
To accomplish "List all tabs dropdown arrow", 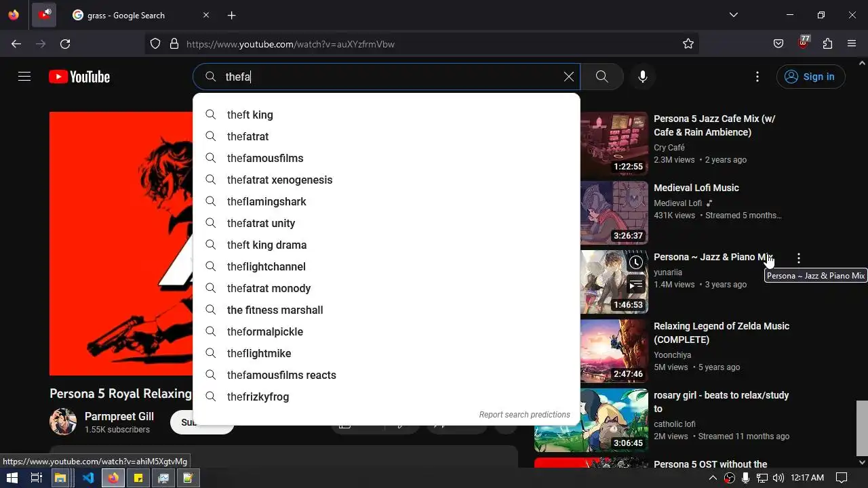I will point(733,15).
